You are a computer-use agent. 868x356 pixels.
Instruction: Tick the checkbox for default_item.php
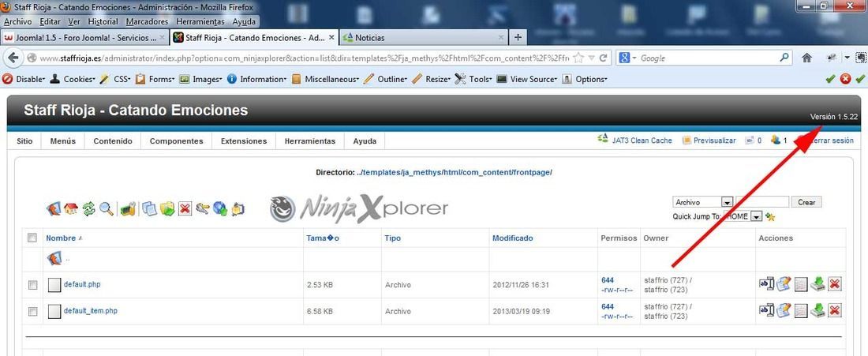tap(32, 311)
